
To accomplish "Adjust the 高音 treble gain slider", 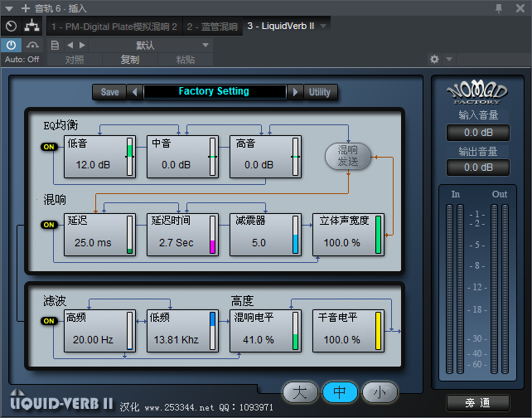I will [x=296, y=157].
